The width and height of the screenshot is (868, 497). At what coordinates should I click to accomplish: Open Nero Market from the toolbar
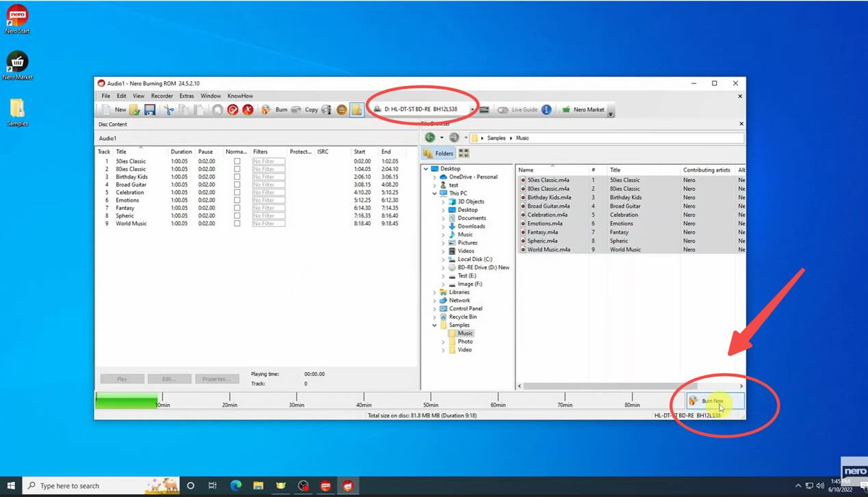click(583, 109)
